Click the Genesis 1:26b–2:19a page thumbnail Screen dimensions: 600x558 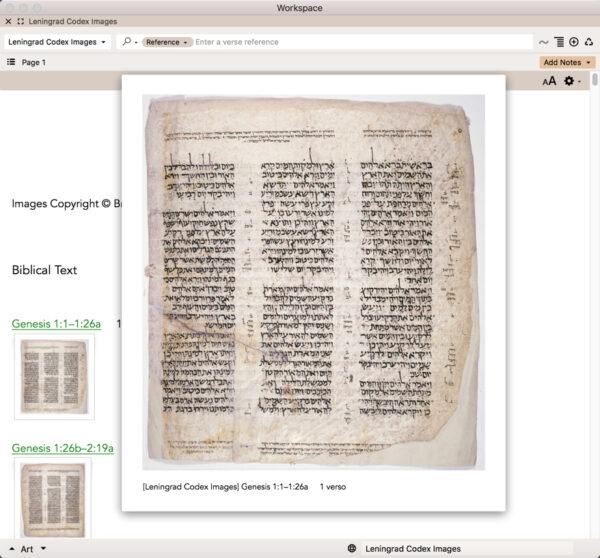point(53,499)
